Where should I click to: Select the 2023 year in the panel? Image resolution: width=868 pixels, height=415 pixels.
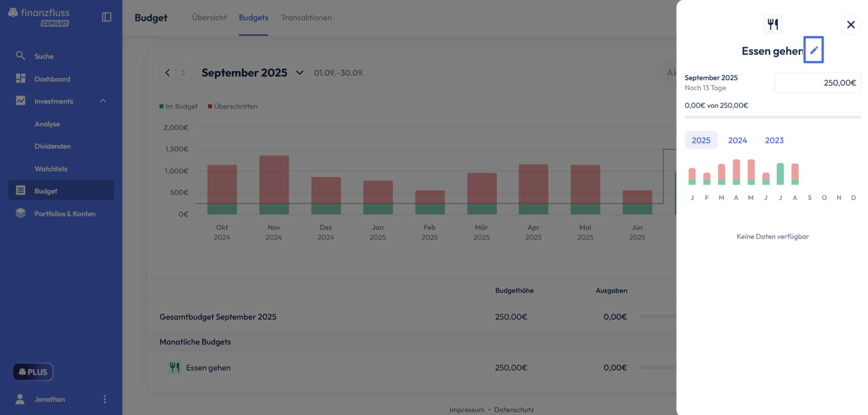click(774, 141)
